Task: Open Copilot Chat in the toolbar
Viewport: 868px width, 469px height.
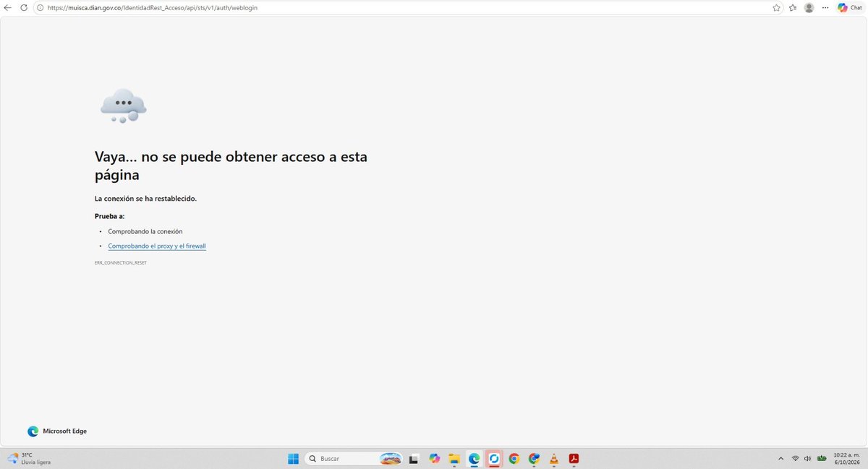Action: [849, 7]
